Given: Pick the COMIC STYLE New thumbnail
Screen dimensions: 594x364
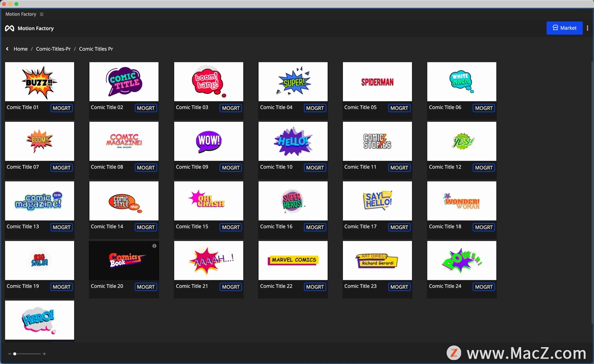Looking at the screenshot, I should (x=124, y=201).
